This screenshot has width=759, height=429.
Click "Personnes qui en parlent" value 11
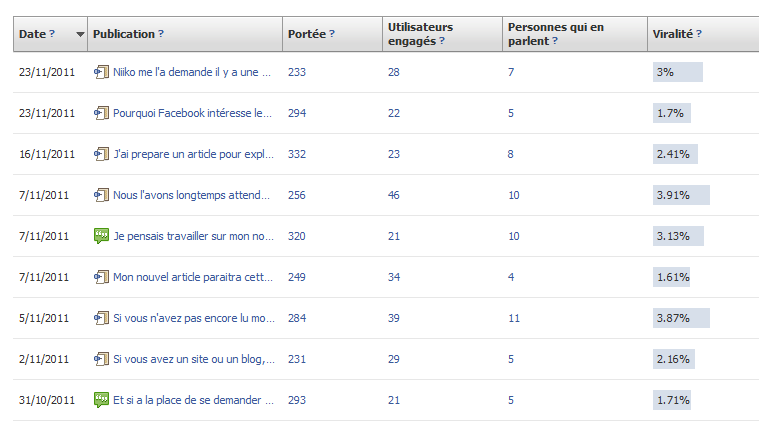click(x=514, y=318)
